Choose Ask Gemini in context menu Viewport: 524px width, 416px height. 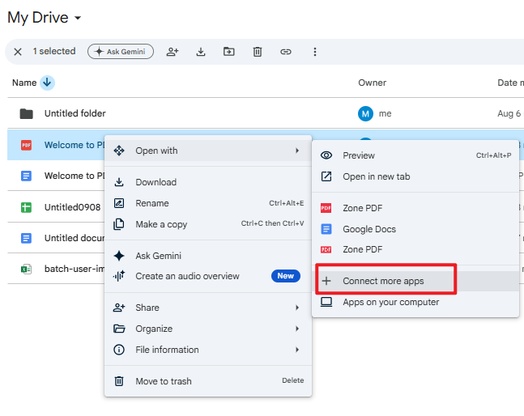[x=208, y=256]
